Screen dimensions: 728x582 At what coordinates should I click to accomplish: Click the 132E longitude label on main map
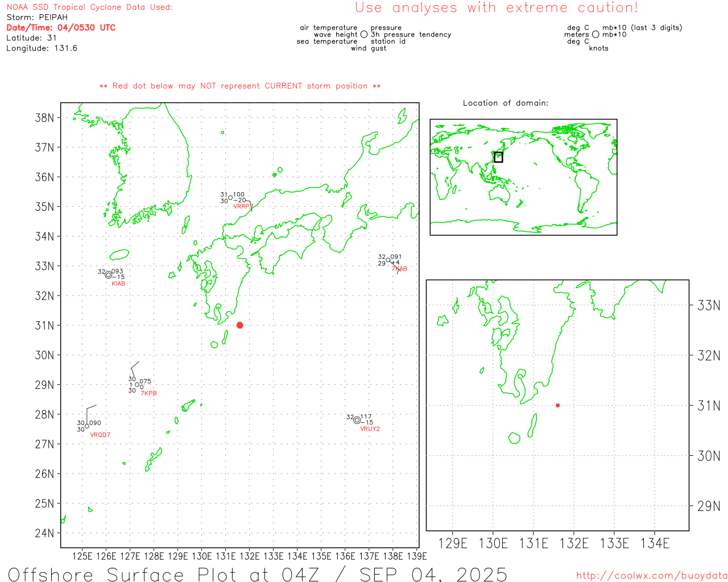pyautogui.click(x=249, y=556)
